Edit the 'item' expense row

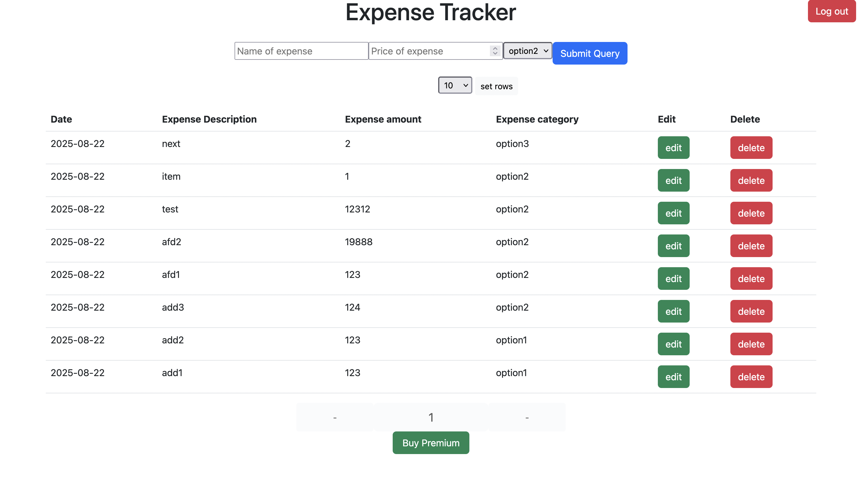coord(673,180)
